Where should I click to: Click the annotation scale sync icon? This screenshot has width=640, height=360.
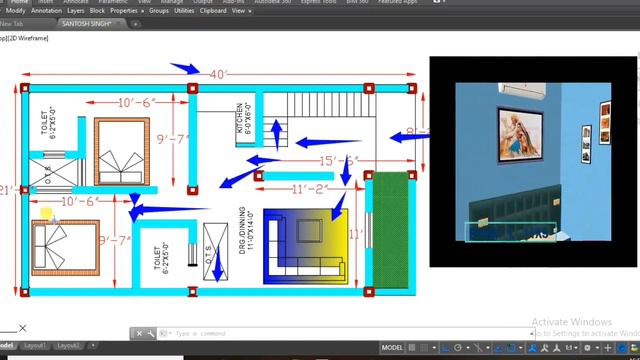coord(556,348)
